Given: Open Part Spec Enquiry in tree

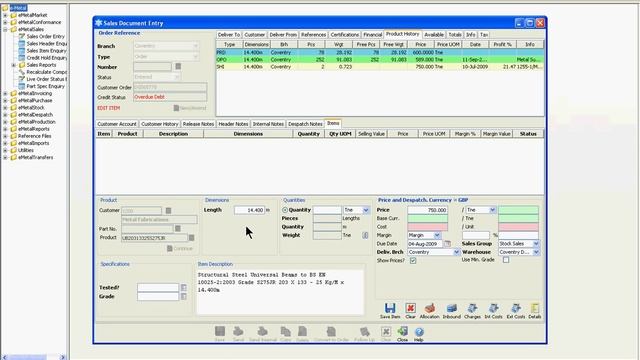Looking at the screenshot, I should (45, 87).
